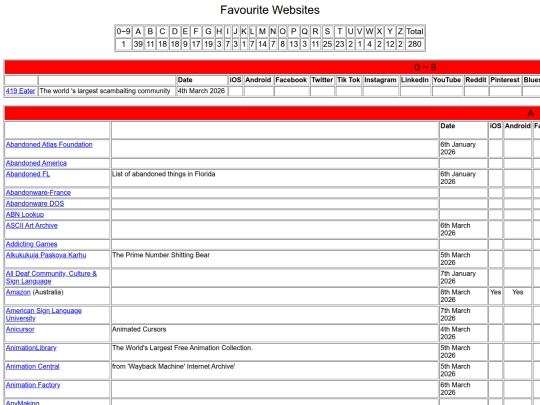Open the Abandoned FL link
Screen dimensions: 540x405
[28, 174]
